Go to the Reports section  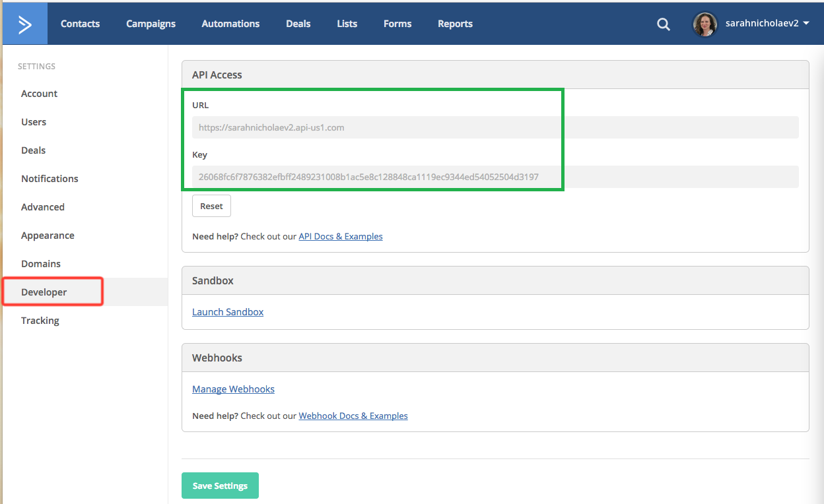point(455,23)
